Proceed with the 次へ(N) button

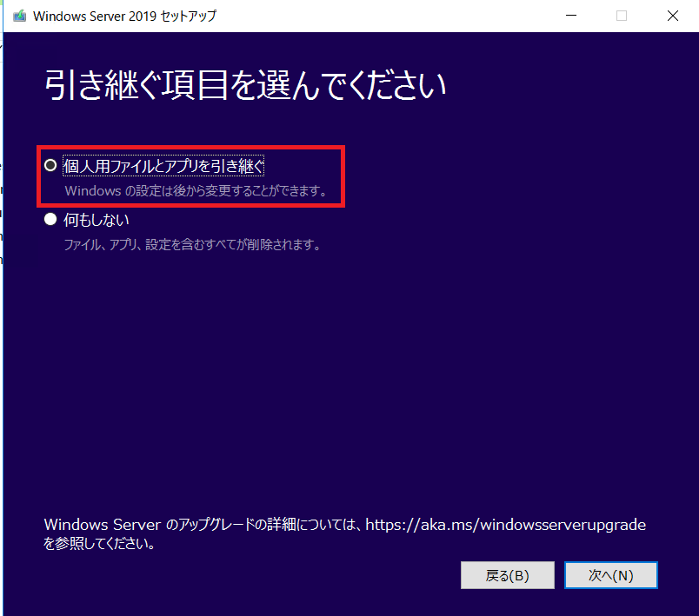click(x=610, y=575)
